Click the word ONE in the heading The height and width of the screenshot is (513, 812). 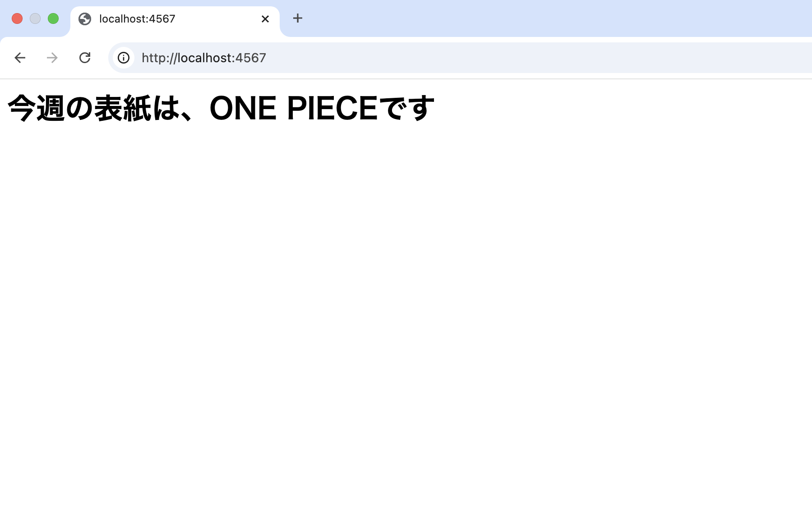tap(243, 109)
